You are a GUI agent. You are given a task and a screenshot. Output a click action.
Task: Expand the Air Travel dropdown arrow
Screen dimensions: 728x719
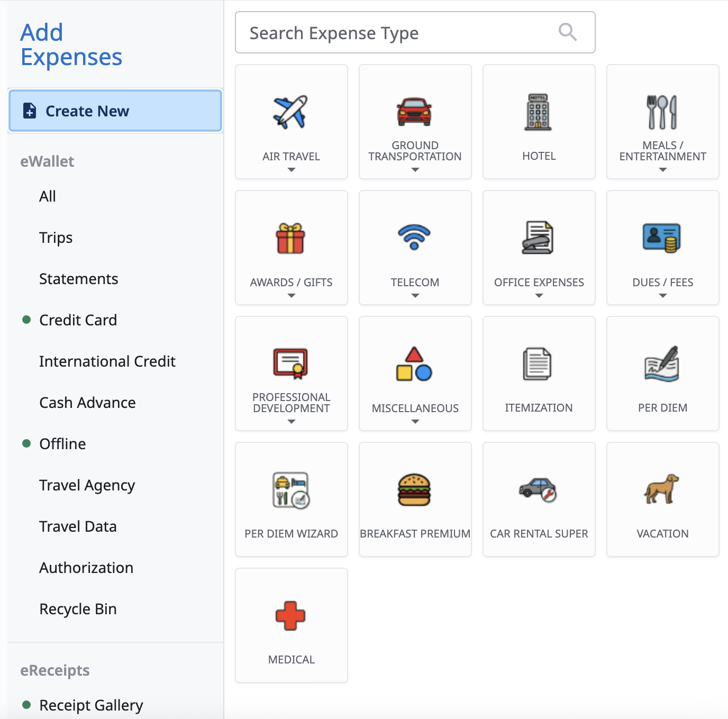click(291, 170)
